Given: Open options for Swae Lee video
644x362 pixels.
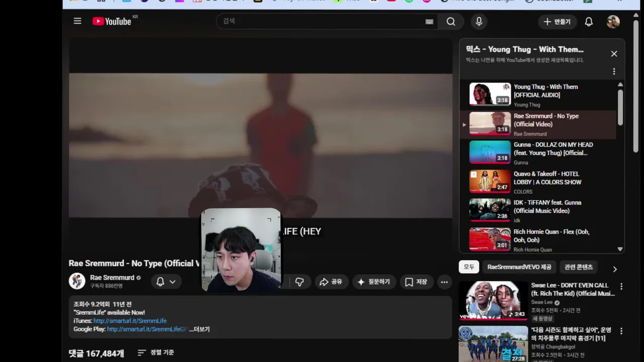Looking at the screenshot, I should coord(621,287).
